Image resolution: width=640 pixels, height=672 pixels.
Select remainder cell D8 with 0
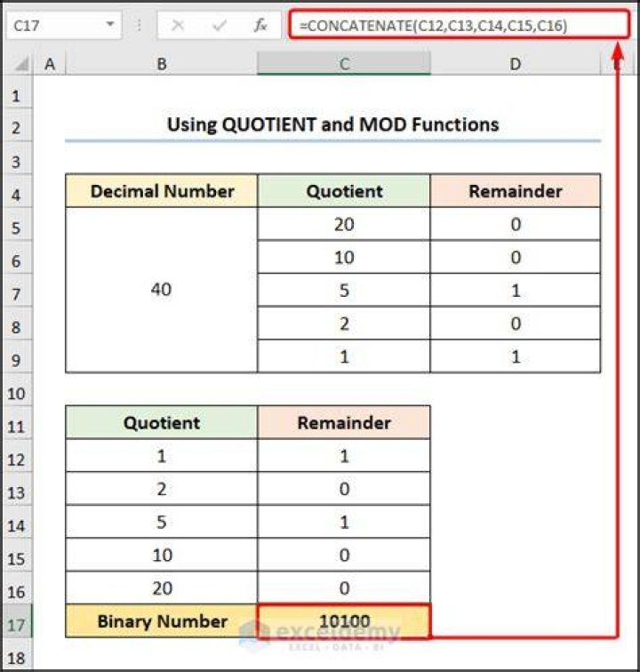point(516,324)
